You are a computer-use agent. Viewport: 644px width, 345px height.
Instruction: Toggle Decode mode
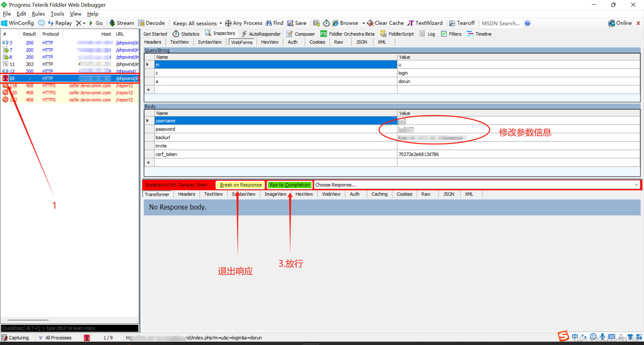(x=151, y=23)
